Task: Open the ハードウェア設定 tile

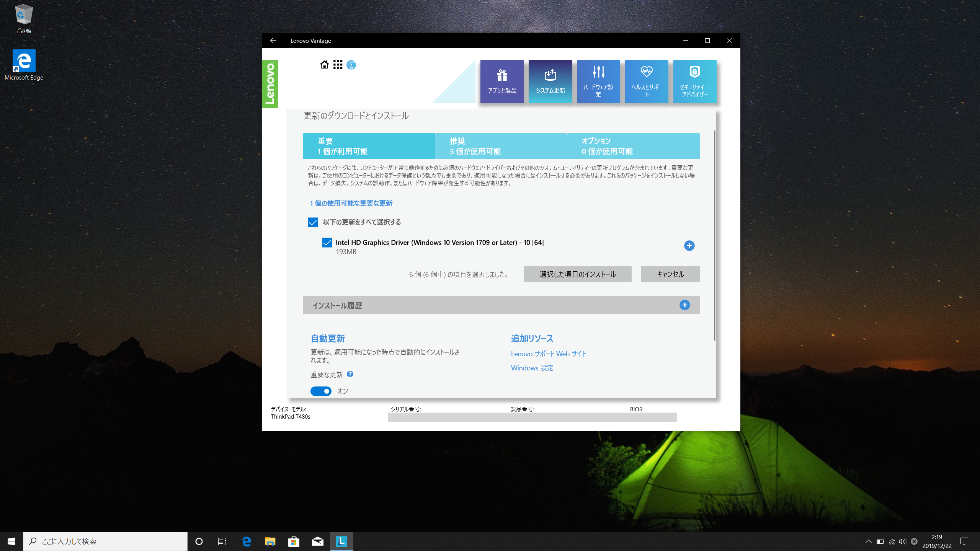Action: [x=598, y=82]
